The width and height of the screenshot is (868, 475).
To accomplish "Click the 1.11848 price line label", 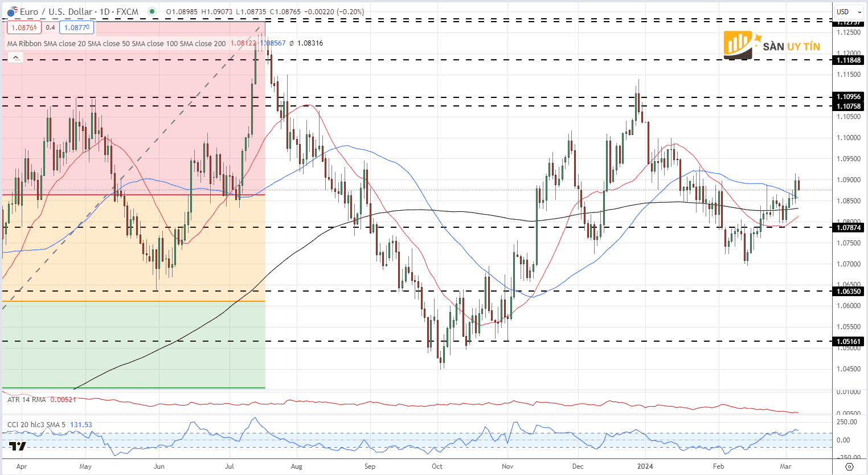I will [848, 60].
